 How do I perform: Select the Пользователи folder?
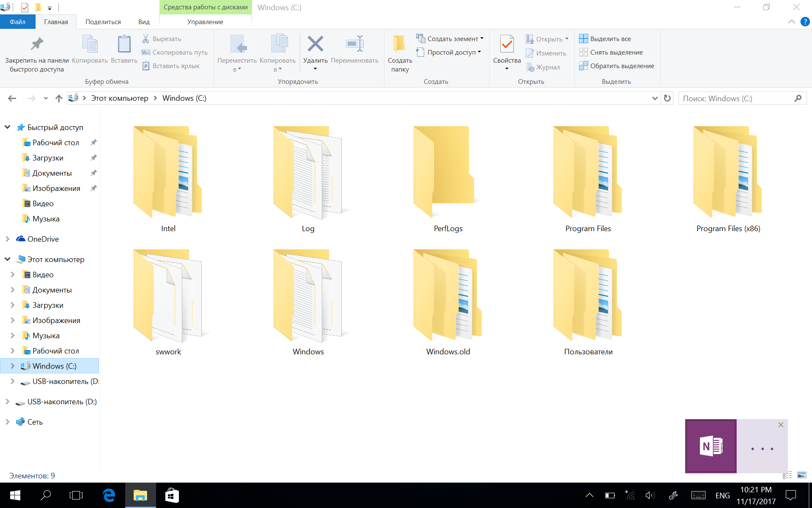588,302
